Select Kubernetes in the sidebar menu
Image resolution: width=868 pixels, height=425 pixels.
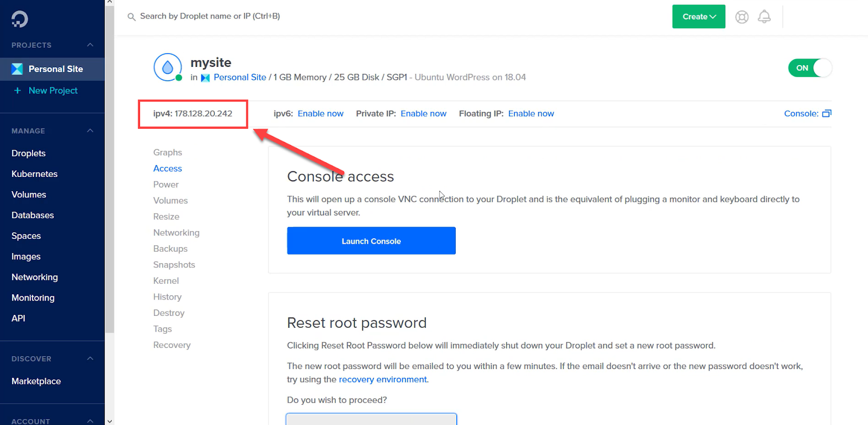coord(35,174)
